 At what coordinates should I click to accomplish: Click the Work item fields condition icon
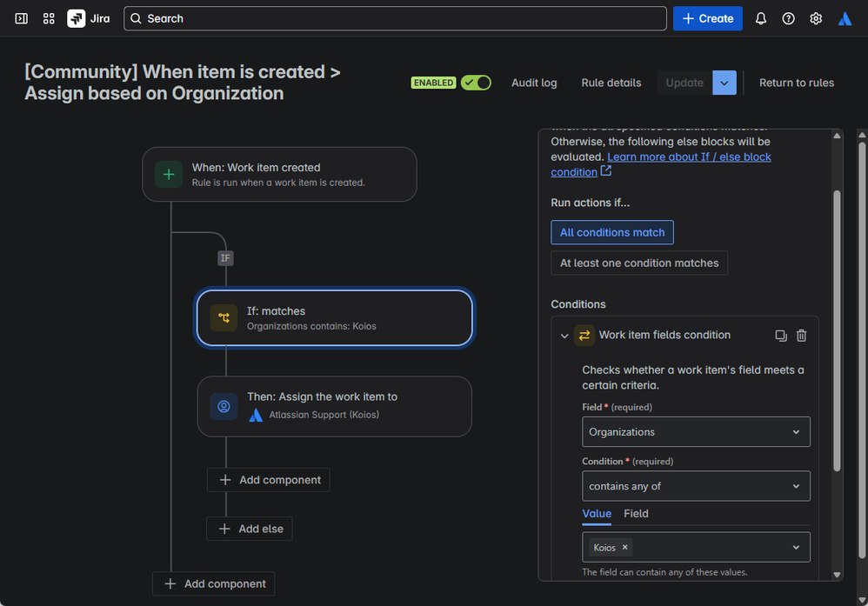click(584, 336)
